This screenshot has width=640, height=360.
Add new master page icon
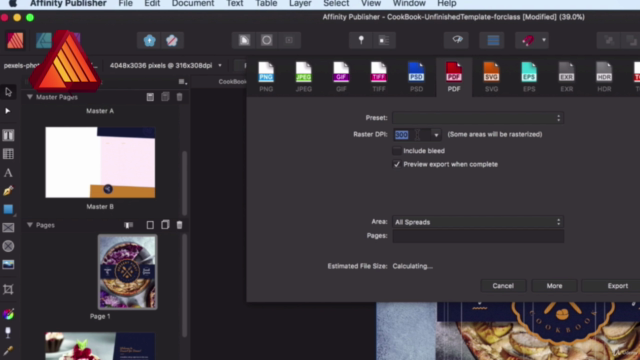[x=150, y=97]
